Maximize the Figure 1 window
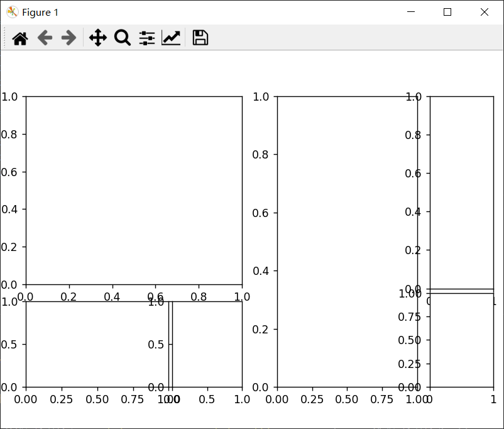504x429 pixels. [447, 12]
